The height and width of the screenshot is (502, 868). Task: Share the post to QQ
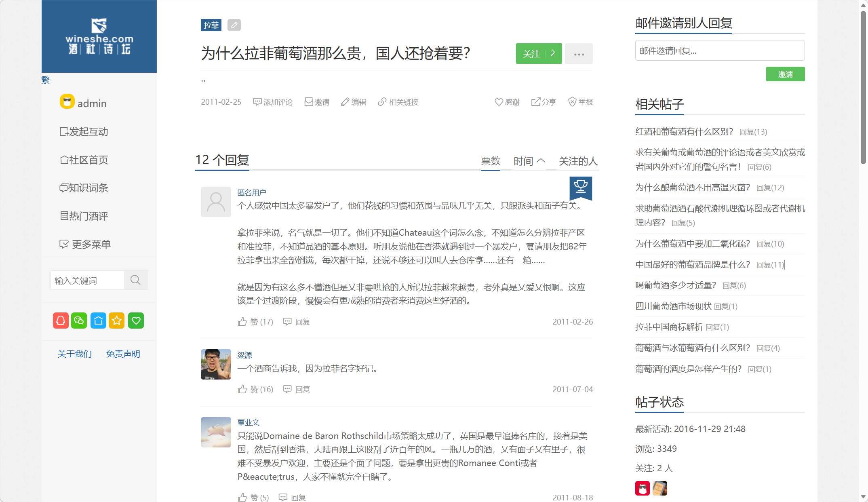(x=61, y=321)
